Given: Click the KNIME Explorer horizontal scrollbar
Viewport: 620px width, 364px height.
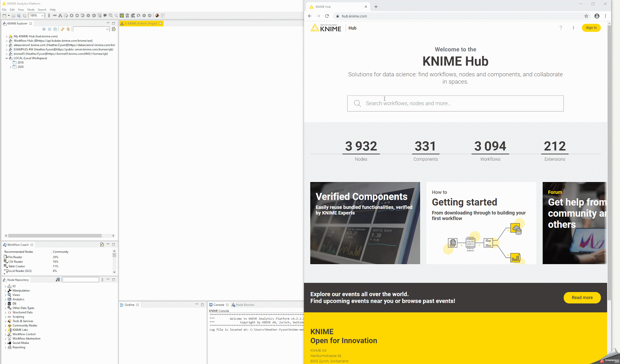Looking at the screenshot, I should (x=55, y=235).
